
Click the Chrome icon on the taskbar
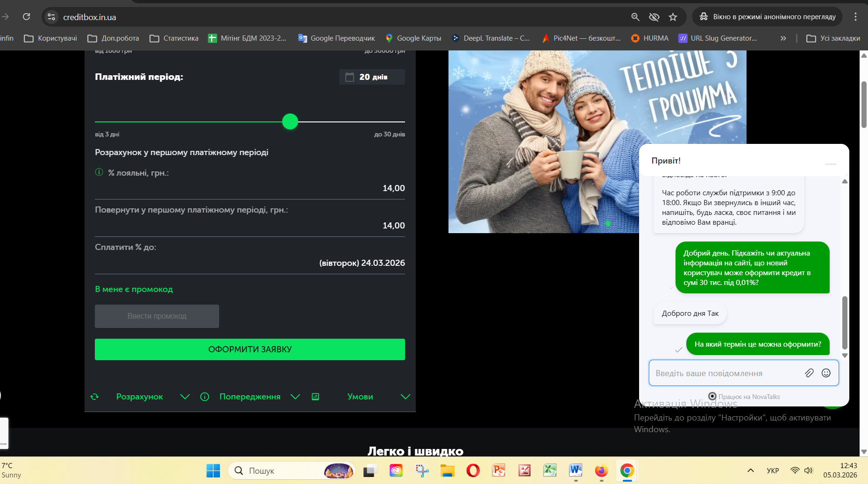tap(627, 470)
